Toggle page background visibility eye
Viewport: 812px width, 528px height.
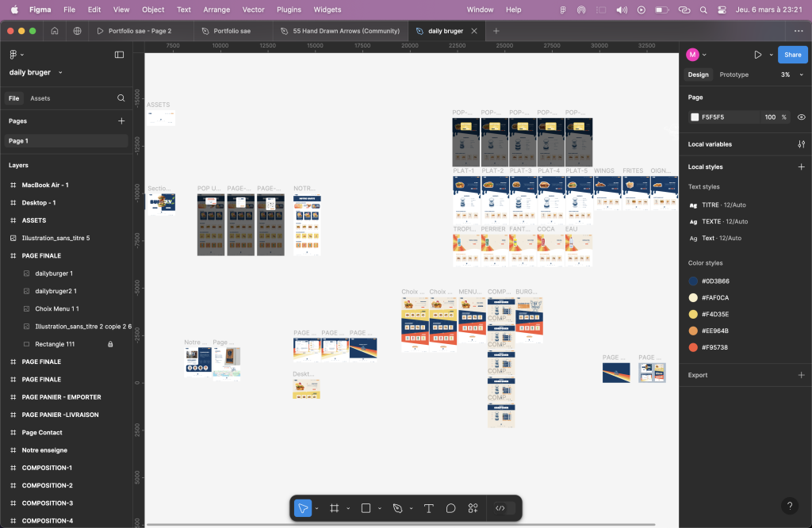tap(801, 117)
